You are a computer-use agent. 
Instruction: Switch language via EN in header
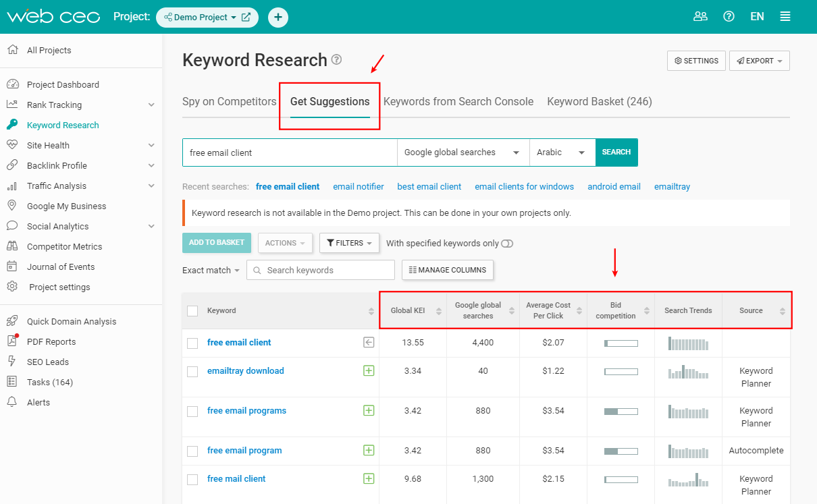pyautogui.click(x=758, y=17)
